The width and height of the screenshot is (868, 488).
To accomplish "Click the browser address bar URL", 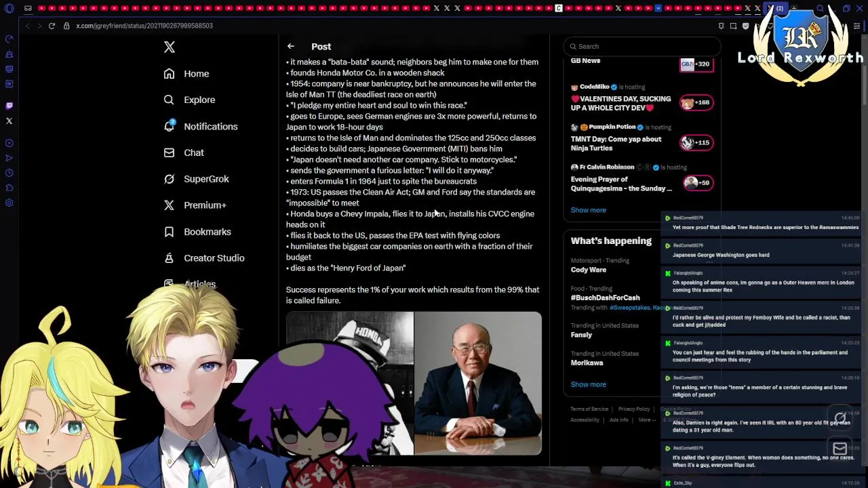I will pyautogui.click(x=144, y=26).
